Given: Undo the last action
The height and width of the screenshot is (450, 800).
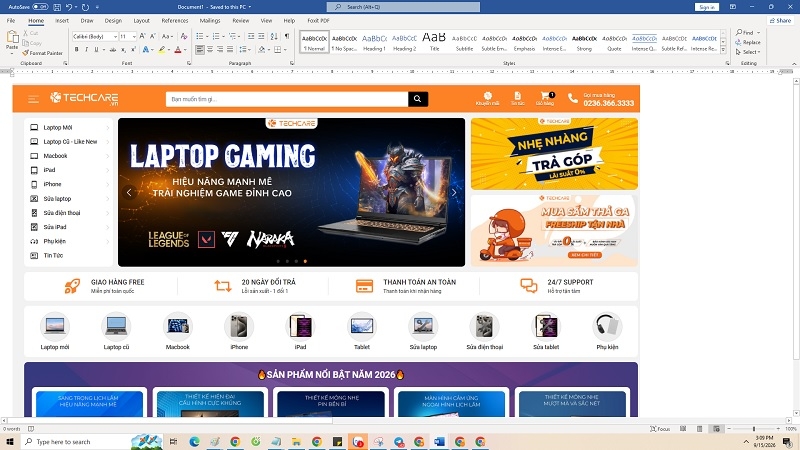Looking at the screenshot, I should coord(68,7).
